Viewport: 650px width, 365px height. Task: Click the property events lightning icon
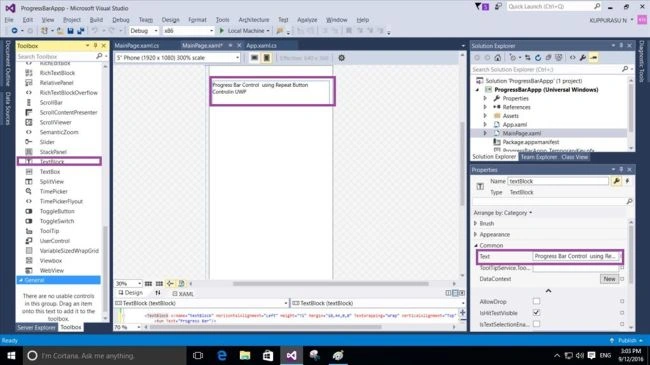[627, 181]
